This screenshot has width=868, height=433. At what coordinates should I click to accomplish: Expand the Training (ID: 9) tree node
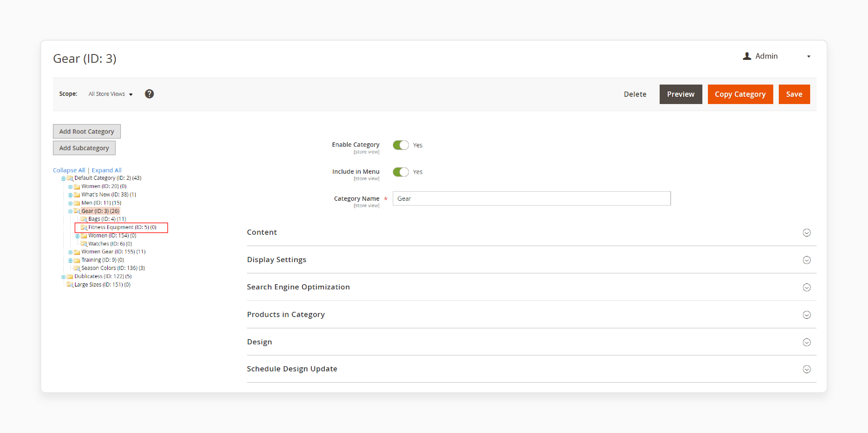tap(70, 260)
